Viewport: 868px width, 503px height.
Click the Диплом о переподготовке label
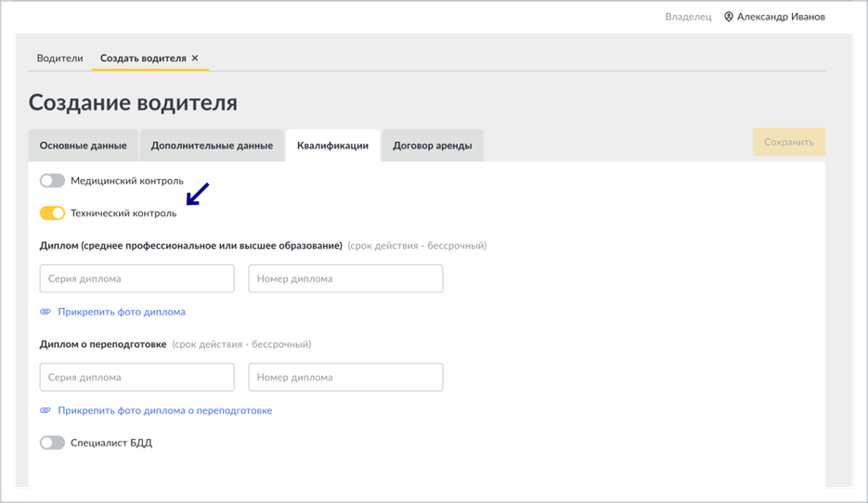(103, 344)
